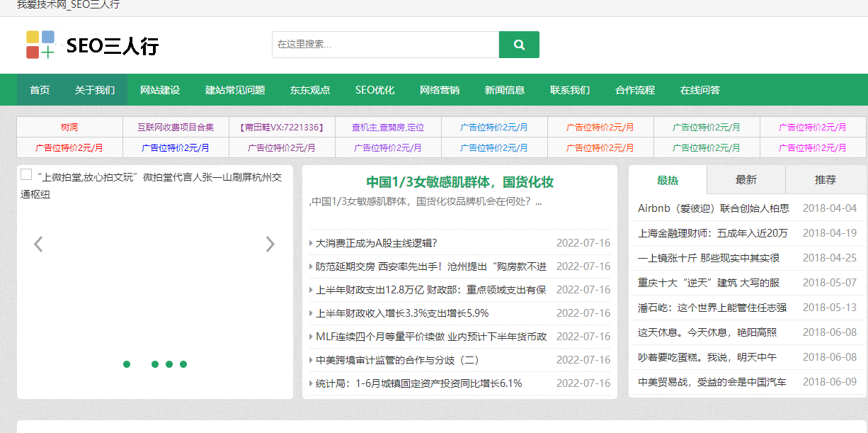Select the first green carousel dot
This screenshot has width=868, height=433.
pyautogui.click(x=127, y=364)
